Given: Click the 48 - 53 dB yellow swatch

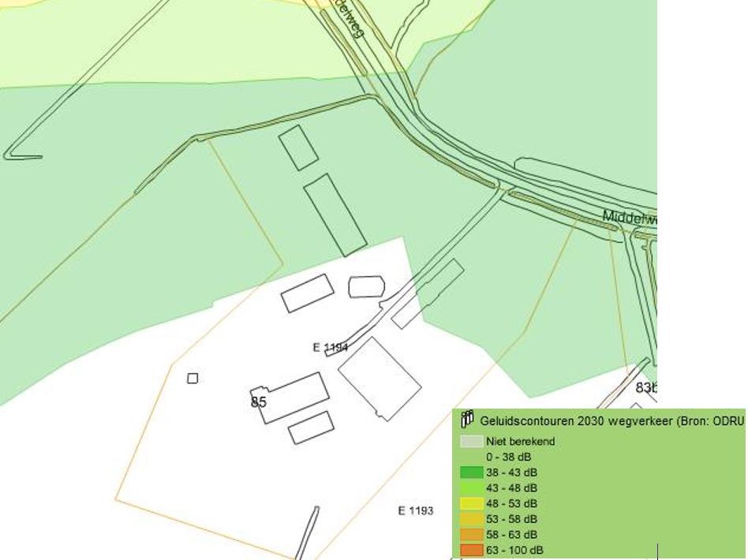Looking at the screenshot, I should (471, 504).
